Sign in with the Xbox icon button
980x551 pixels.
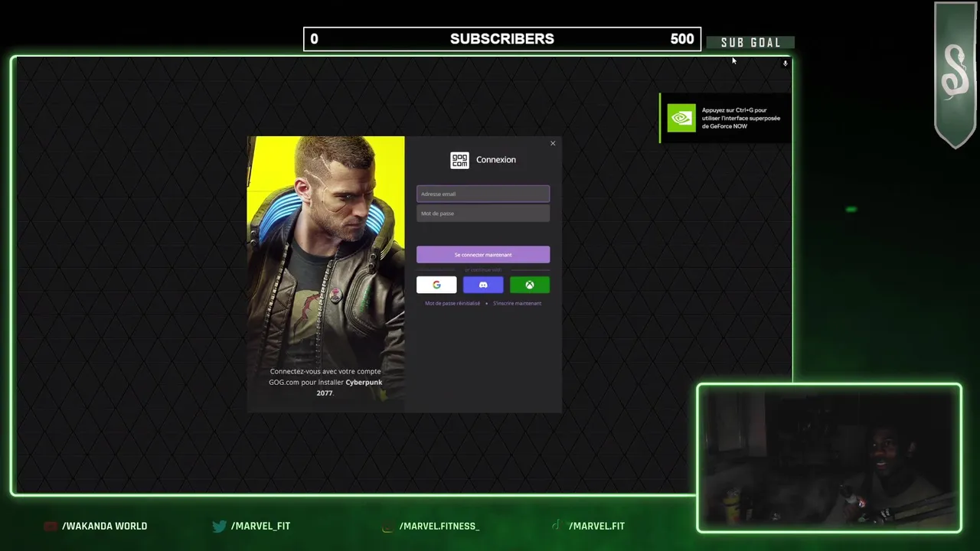pos(530,285)
